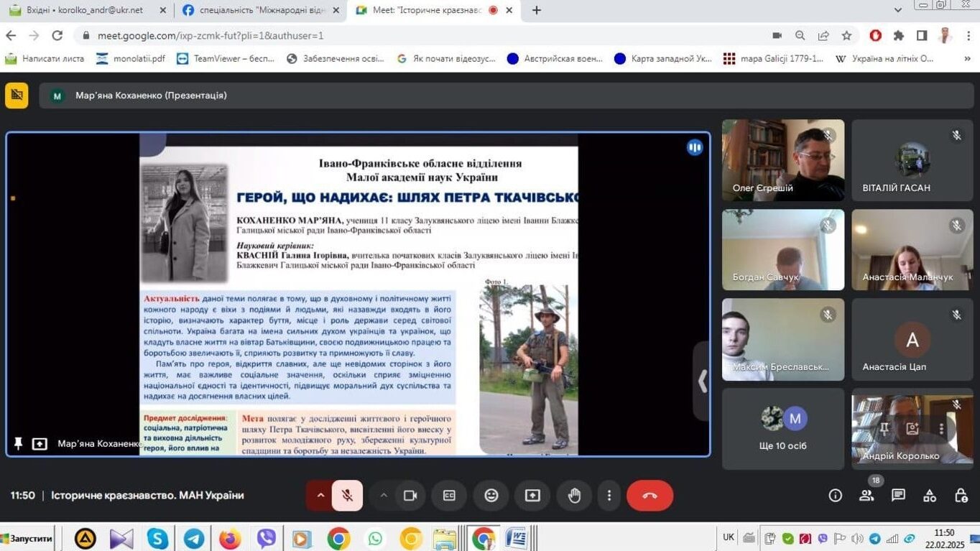Open the chat with everyone panel

pyautogui.click(x=898, y=496)
